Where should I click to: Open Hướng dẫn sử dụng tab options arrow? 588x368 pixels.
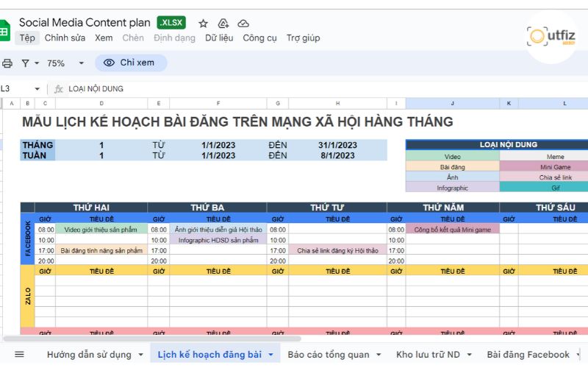(x=140, y=355)
